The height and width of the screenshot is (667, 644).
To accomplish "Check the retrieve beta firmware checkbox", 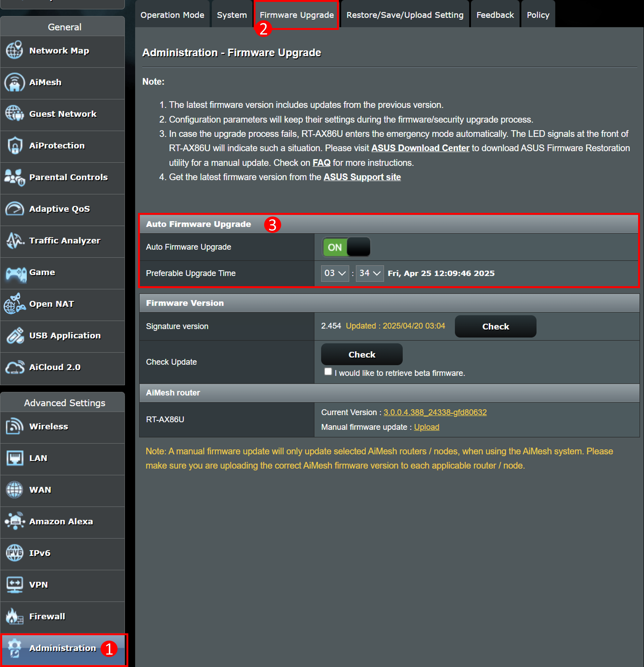I will [328, 371].
